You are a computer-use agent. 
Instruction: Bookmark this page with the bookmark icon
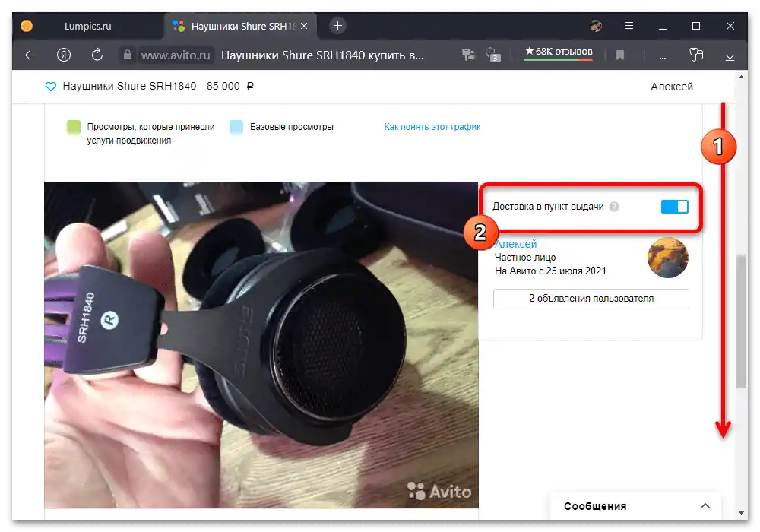point(620,55)
